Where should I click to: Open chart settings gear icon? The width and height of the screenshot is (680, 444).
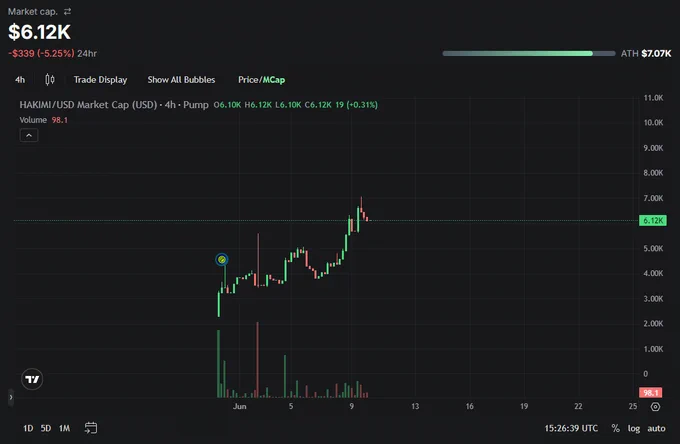tap(655, 407)
